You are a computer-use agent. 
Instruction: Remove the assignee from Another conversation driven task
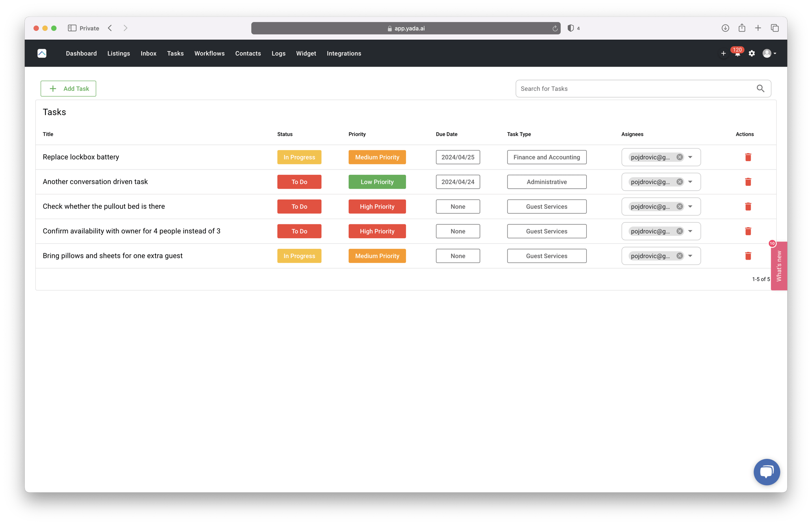tap(679, 182)
